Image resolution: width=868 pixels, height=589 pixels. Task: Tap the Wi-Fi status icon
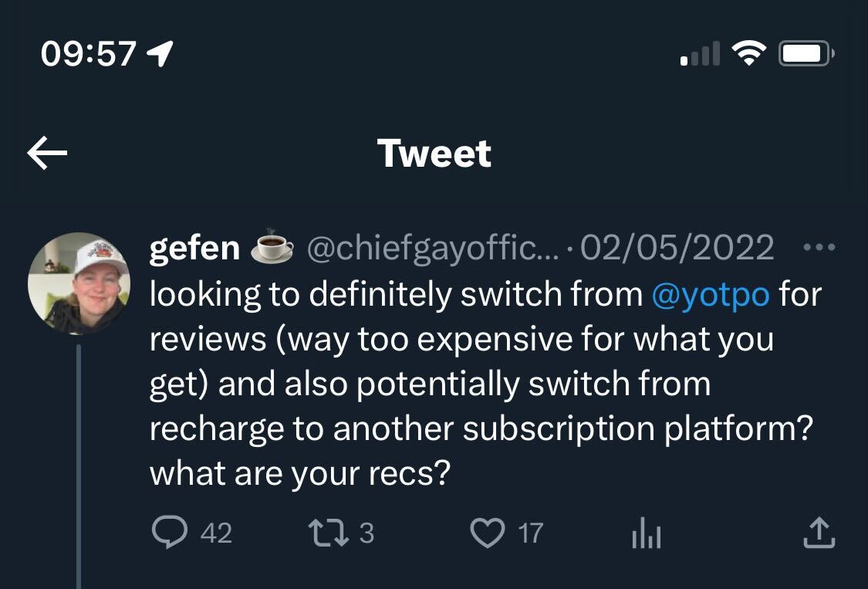click(748, 53)
